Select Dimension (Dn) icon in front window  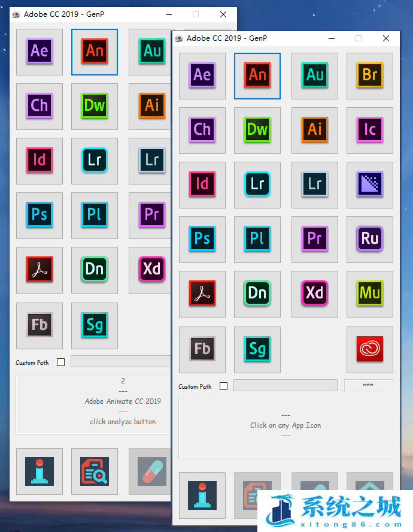257,294
